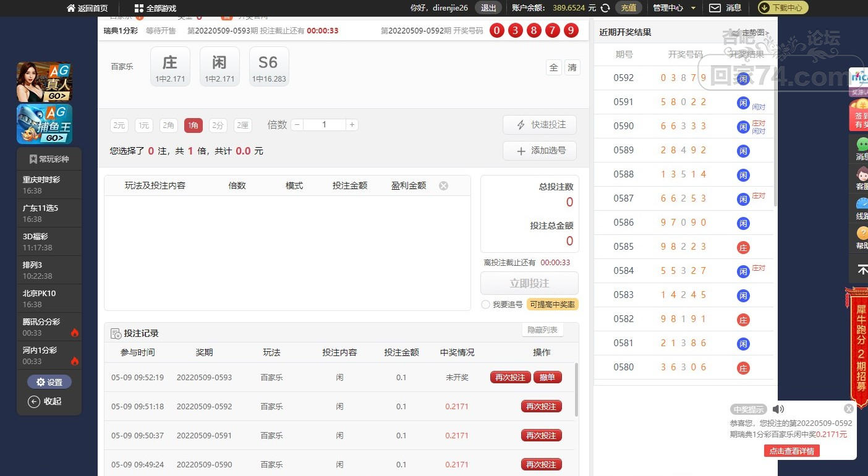Expand the 管理中心 dropdown

[x=674, y=8]
